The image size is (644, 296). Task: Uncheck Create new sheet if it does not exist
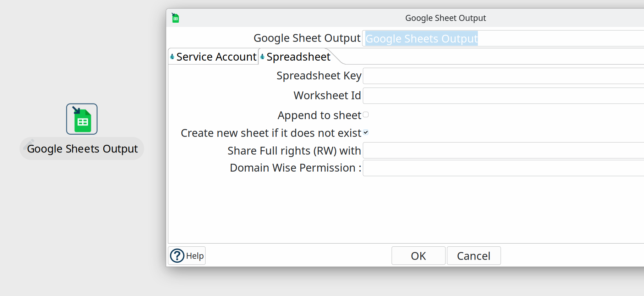(x=366, y=133)
